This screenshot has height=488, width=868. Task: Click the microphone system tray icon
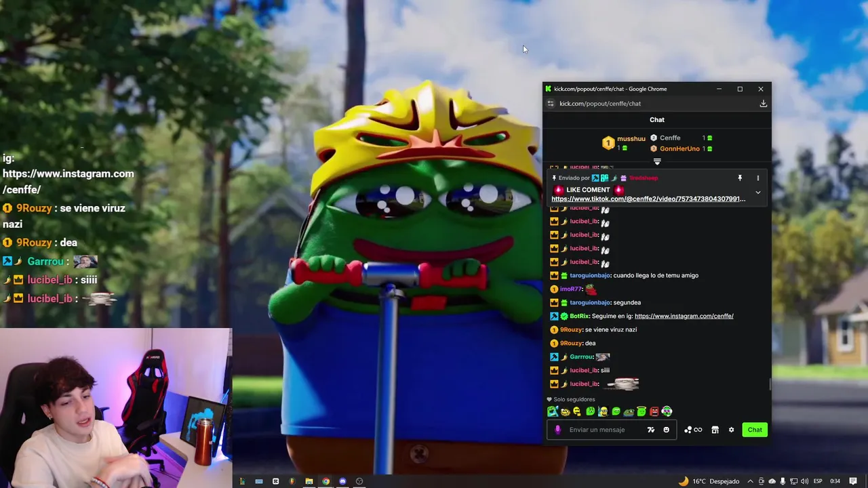point(783,481)
